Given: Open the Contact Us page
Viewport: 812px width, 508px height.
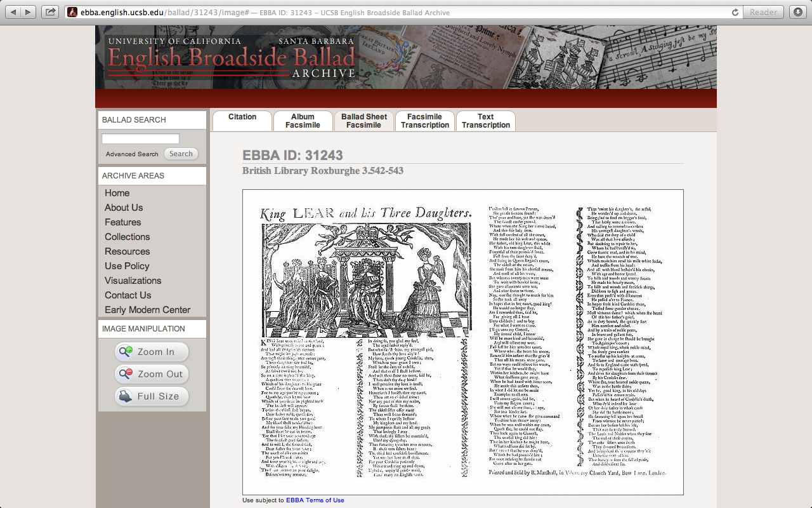Looking at the screenshot, I should (128, 295).
